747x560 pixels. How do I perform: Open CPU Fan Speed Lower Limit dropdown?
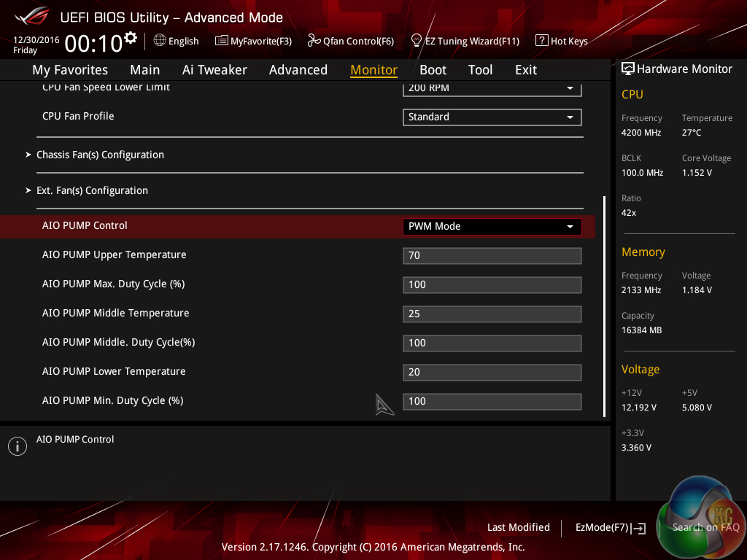tap(492, 88)
